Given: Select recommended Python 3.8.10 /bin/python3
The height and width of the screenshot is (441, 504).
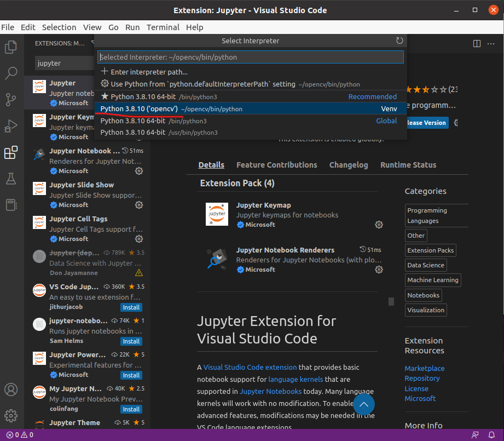Looking at the screenshot, I should (251, 96).
